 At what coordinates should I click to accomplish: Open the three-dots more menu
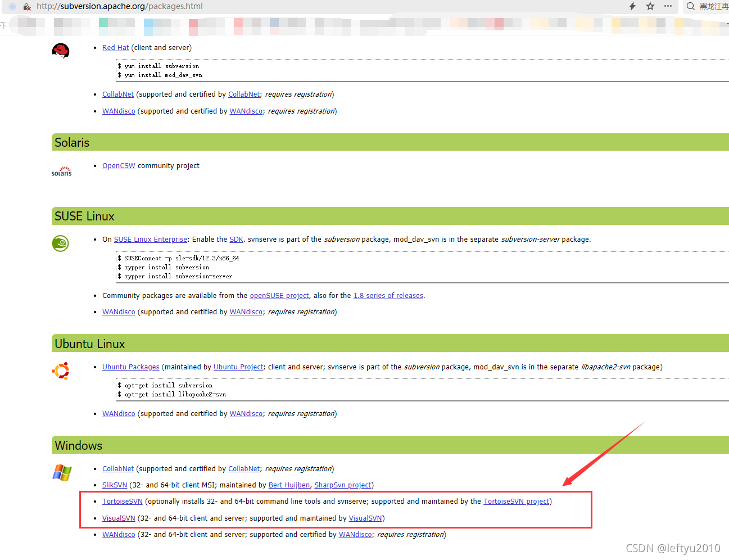pos(668,6)
